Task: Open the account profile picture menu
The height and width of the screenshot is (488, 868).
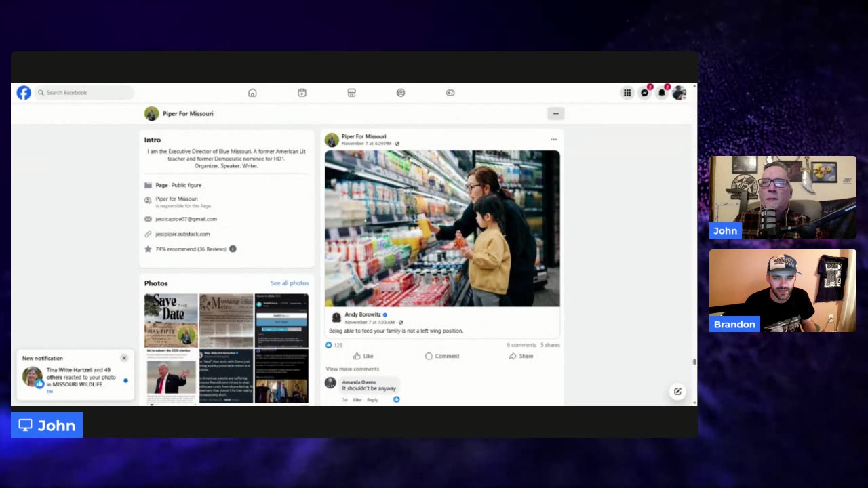Action: point(679,93)
